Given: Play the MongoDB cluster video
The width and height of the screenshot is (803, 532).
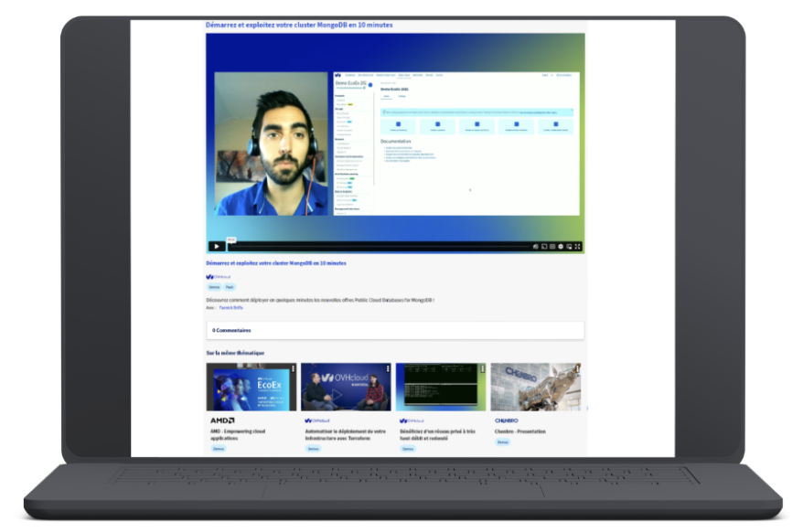Looking at the screenshot, I should point(216,246).
